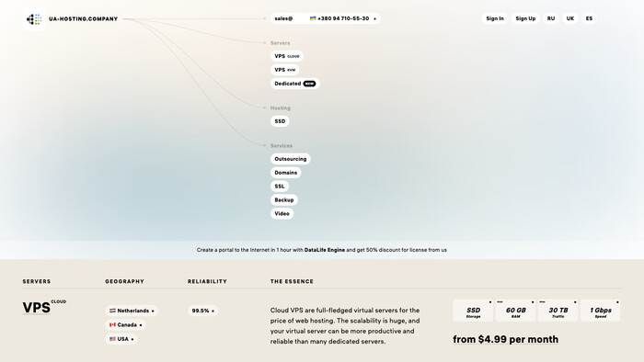The height and width of the screenshot is (362, 644).
Task: Open the SSL service item
Action: click(x=280, y=187)
